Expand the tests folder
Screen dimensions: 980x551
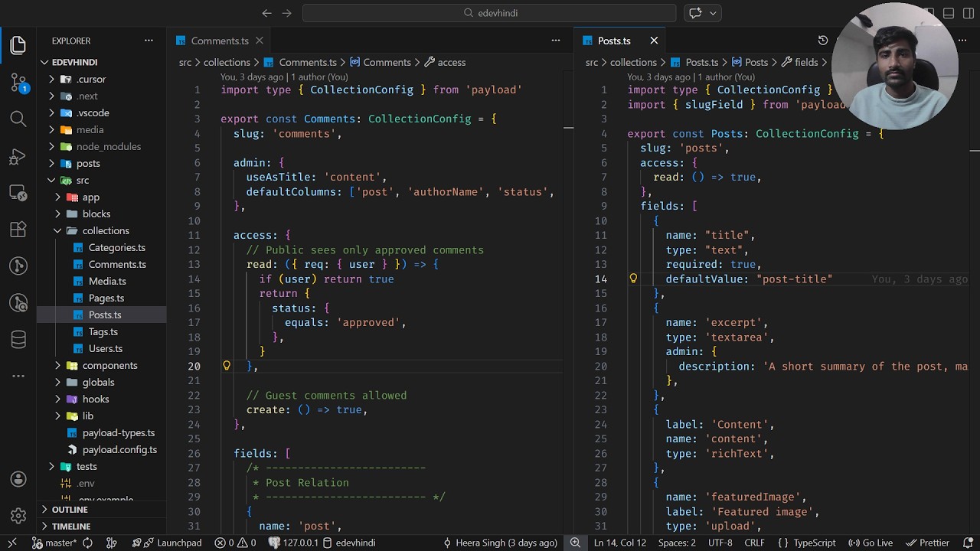[x=51, y=466]
